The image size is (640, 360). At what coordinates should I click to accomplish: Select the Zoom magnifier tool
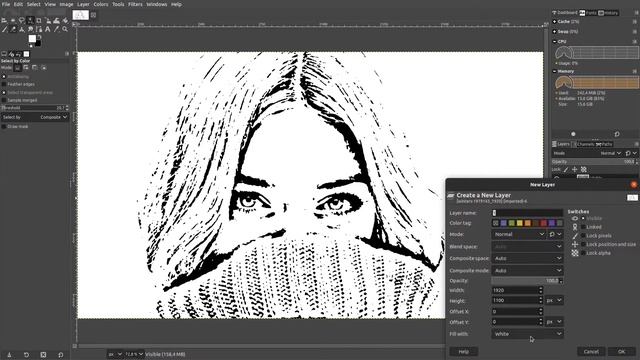tap(65, 29)
